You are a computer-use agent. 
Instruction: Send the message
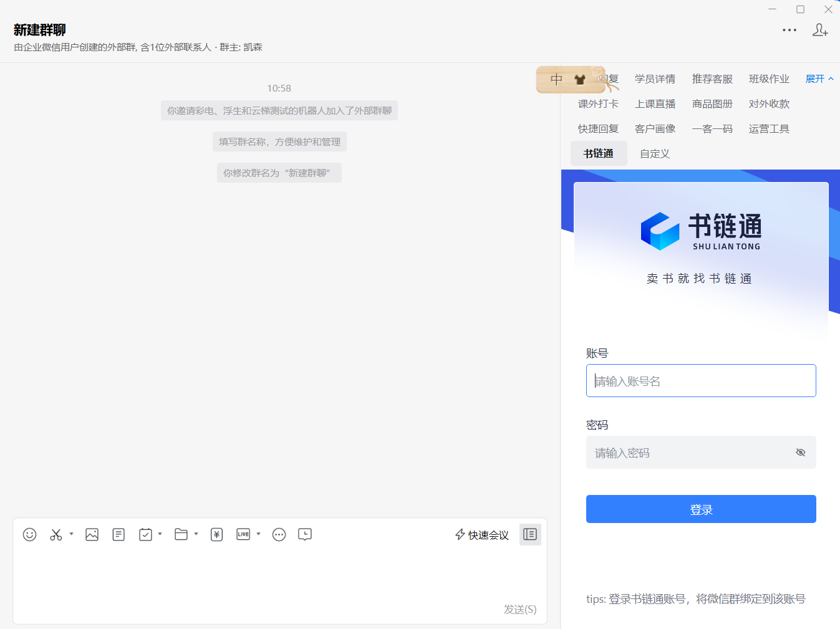coord(520,609)
